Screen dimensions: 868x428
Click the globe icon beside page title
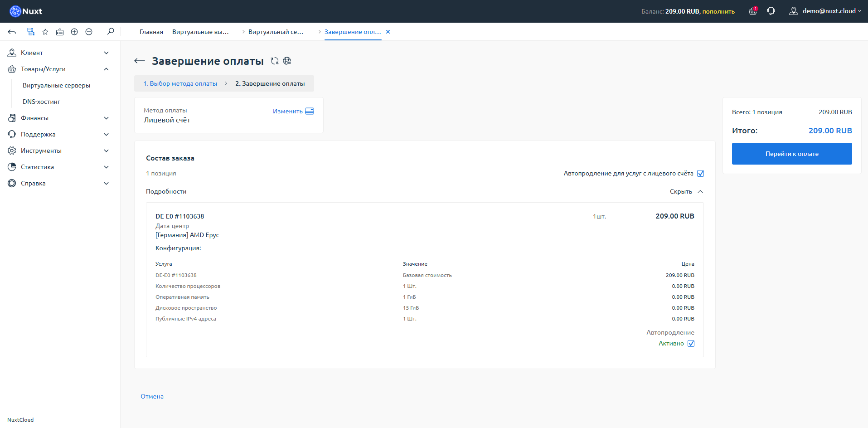[287, 61]
